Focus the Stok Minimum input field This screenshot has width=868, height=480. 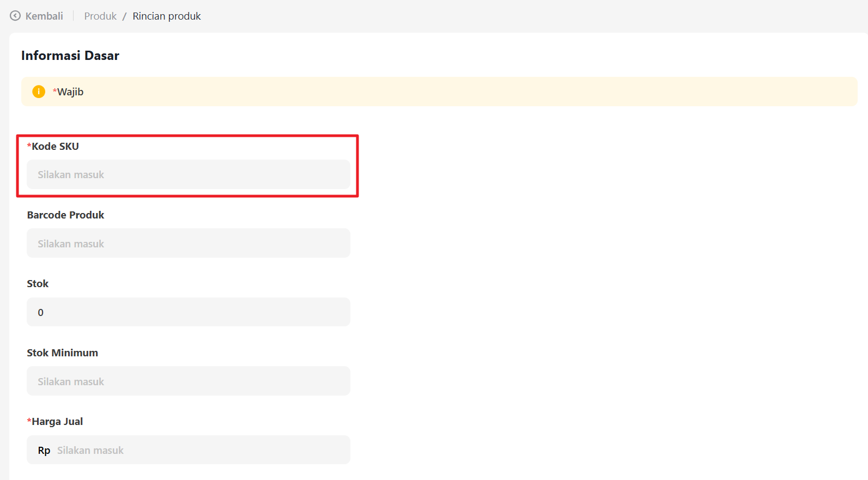click(189, 381)
